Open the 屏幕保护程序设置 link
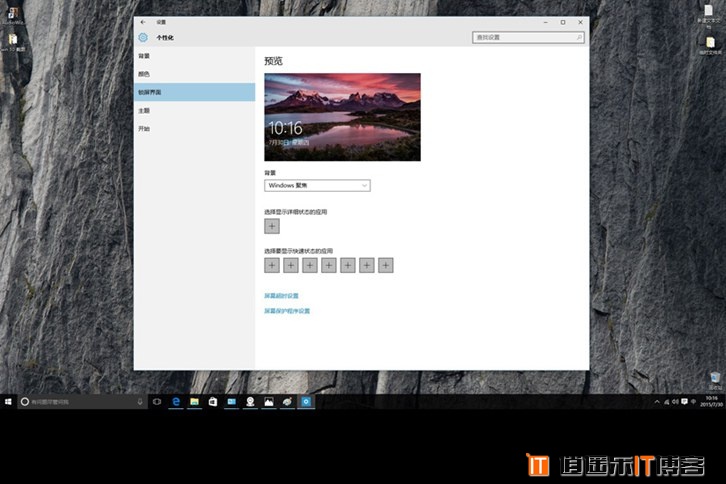The width and height of the screenshot is (726, 484). (x=287, y=311)
